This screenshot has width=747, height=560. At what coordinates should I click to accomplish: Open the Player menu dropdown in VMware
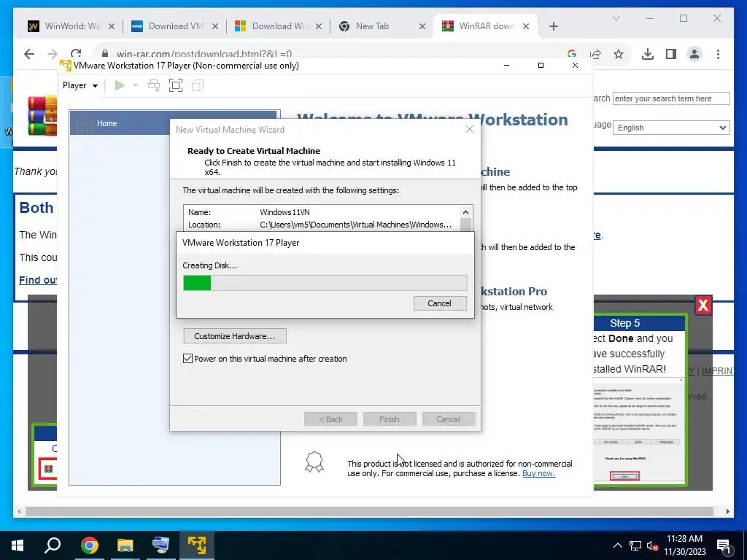pos(80,85)
